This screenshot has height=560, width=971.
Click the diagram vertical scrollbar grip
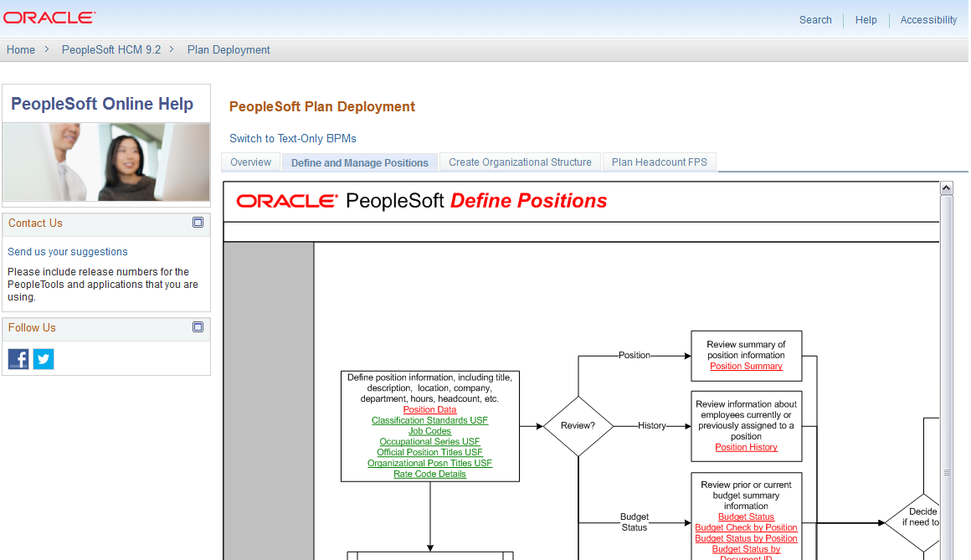tap(946, 472)
